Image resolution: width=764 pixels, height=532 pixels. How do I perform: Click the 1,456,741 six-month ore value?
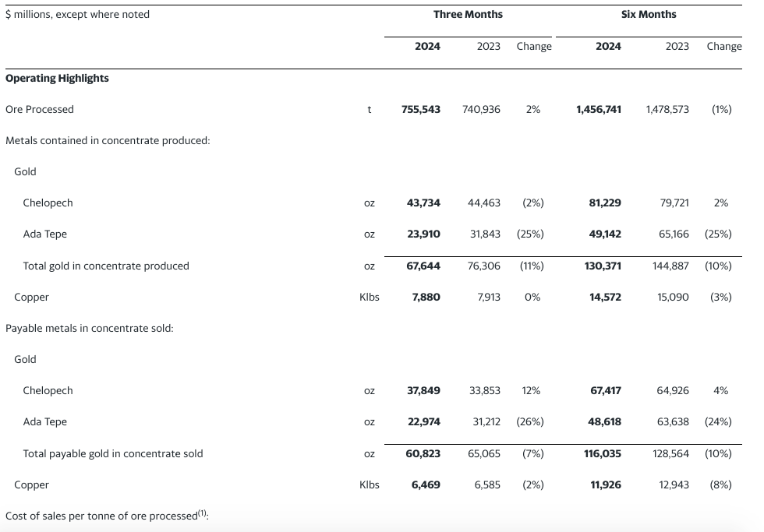click(x=598, y=109)
